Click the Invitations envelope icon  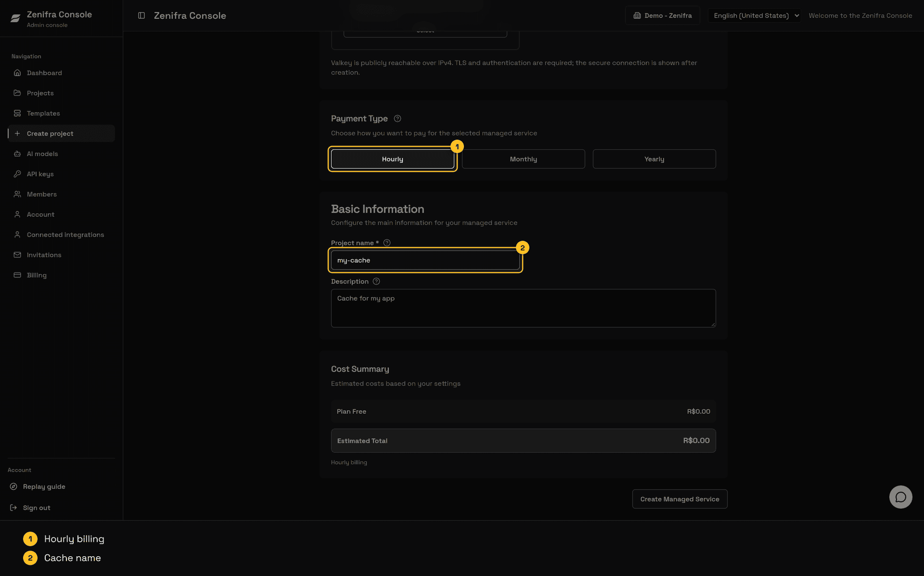[x=17, y=255]
